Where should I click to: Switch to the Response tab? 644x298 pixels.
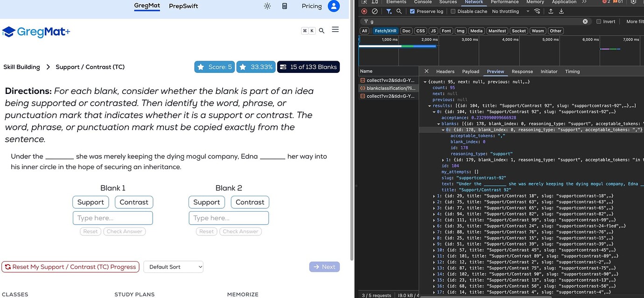click(x=522, y=71)
